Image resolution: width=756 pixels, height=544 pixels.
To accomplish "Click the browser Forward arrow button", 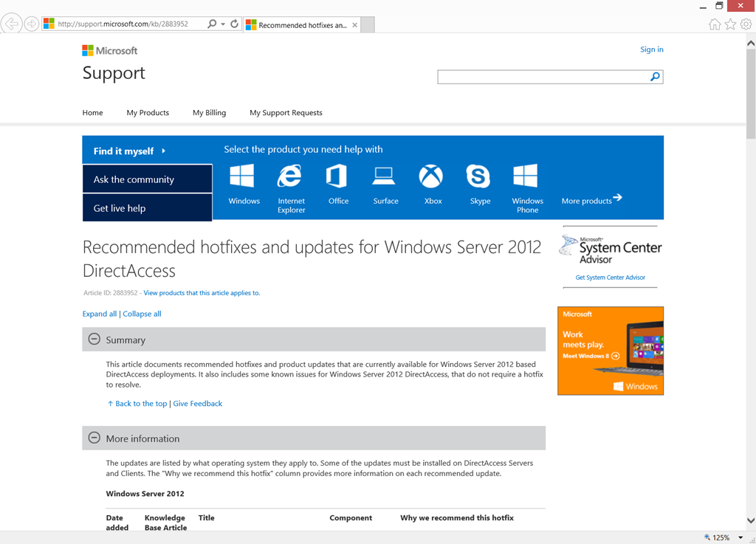I will (31, 24).
